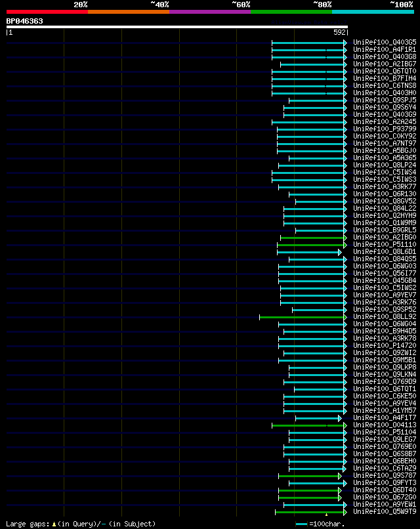Select the UniRef100_C5IWS3 label
The image size is (420, 529).
pyautogui.click(x=385, y=179)
